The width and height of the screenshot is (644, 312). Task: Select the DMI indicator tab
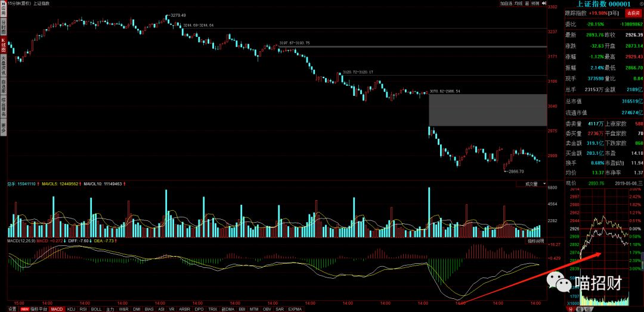pos(137,309)
